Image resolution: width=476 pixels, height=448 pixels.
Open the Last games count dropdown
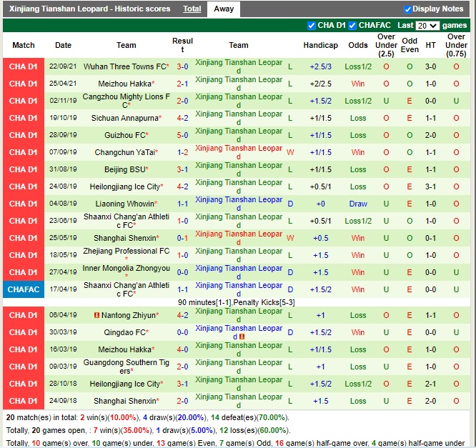pos(427,26)
